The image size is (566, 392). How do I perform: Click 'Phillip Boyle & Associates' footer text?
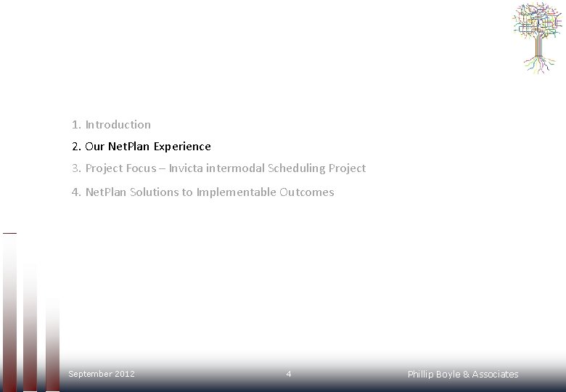(463, 375)
